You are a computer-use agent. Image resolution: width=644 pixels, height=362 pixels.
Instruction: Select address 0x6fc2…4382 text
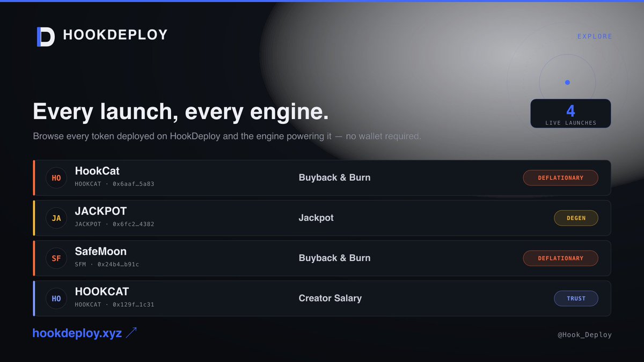pyautogui.click(x=134, y=224)
